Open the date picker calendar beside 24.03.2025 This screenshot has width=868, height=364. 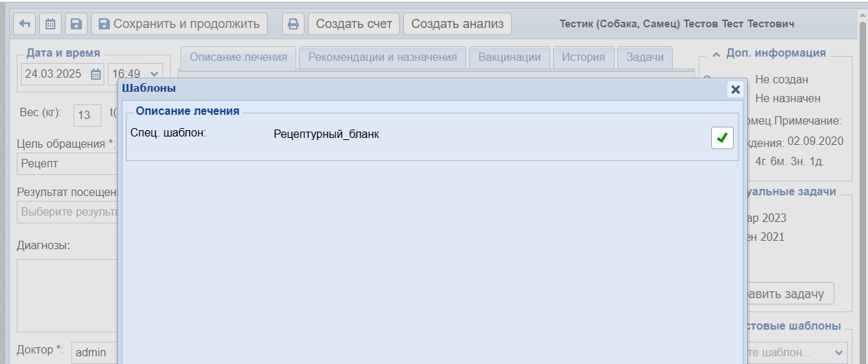tap(96, 74)
